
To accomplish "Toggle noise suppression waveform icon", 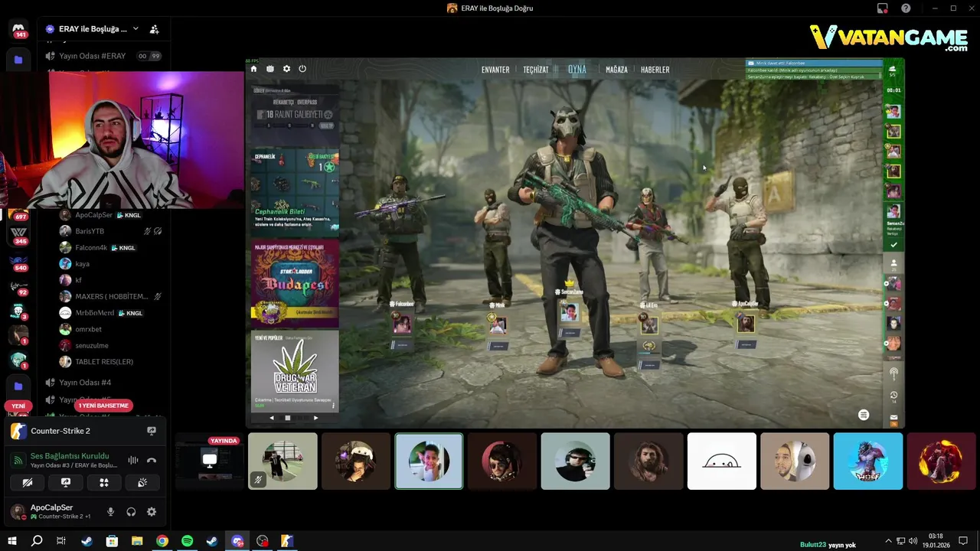I will pos(133,460).
